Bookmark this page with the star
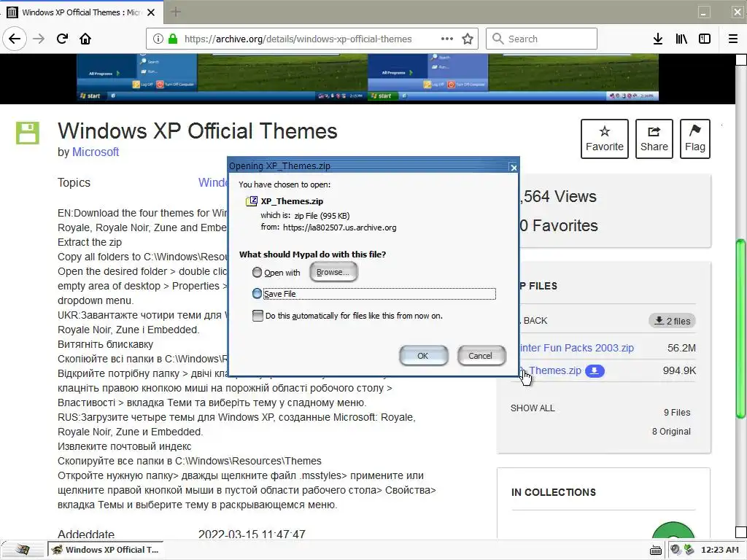The width and height of the screenshot is (747, 560). [468, 39]
